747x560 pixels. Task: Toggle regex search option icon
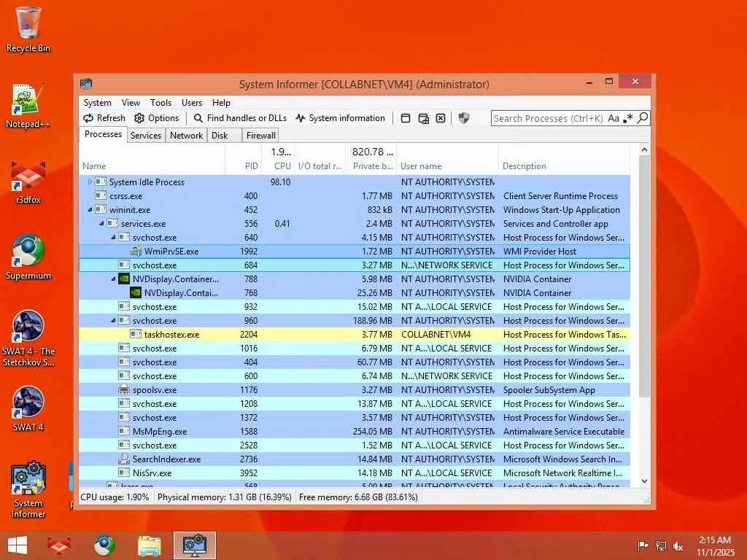(628, 118)
